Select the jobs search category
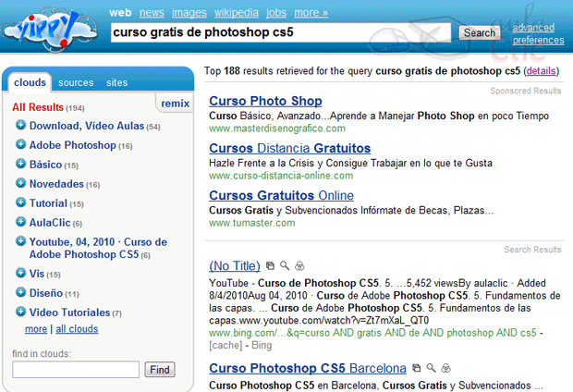573x392 pixels. coord(276,13)
